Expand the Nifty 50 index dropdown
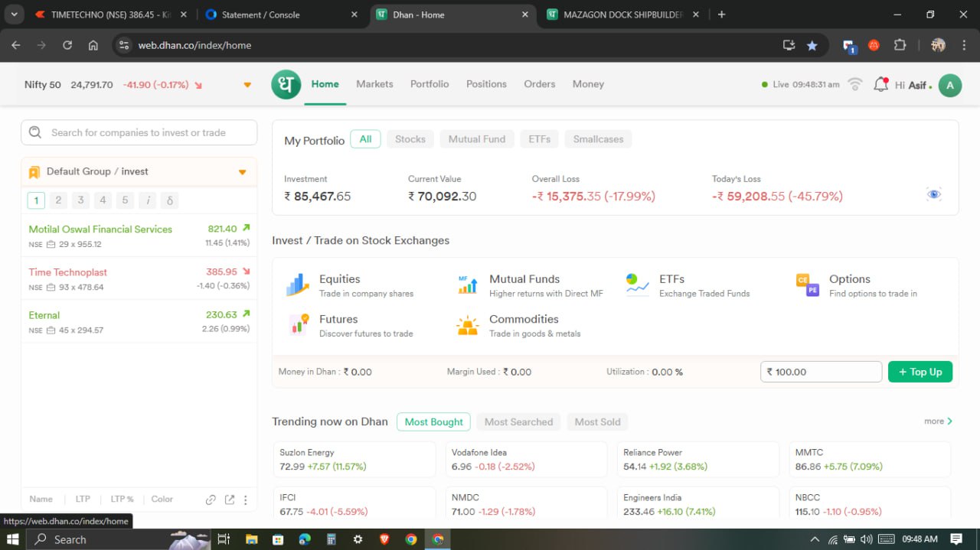 pos(247,85)
